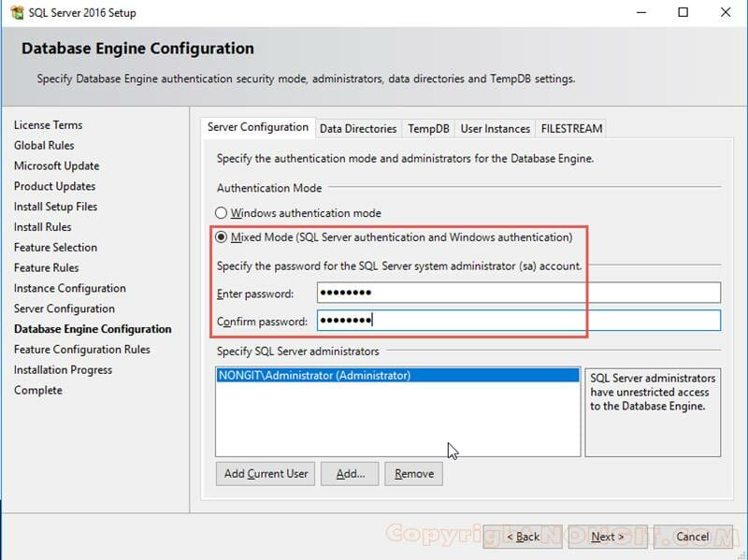
Task: Open License Terms in the sidebar
Action: 49,124
